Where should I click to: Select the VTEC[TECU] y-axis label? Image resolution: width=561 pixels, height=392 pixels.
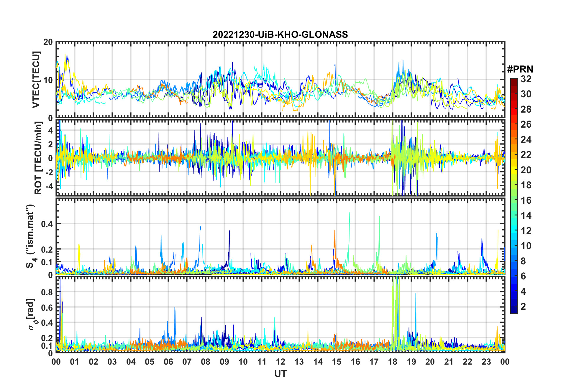tap(36, 80)
